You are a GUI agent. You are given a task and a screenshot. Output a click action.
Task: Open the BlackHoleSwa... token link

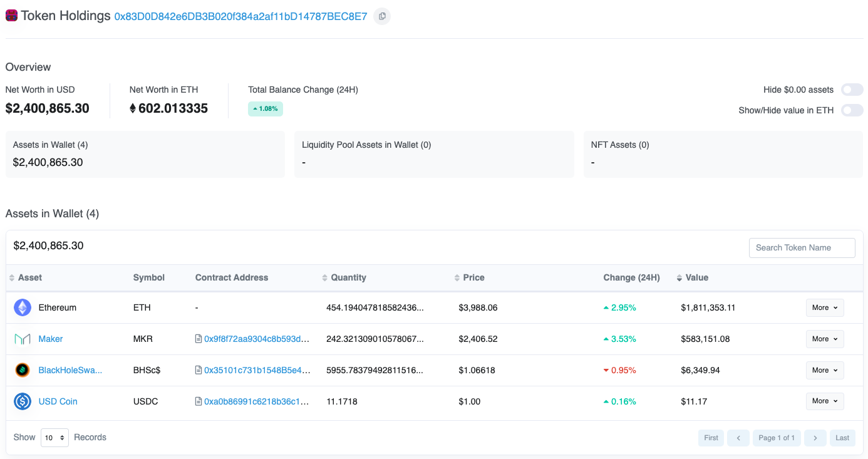[70, 370]
